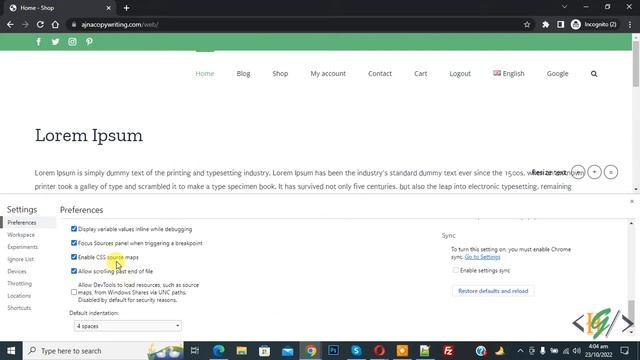Click Restore defaults and reload button

point(493,291)
